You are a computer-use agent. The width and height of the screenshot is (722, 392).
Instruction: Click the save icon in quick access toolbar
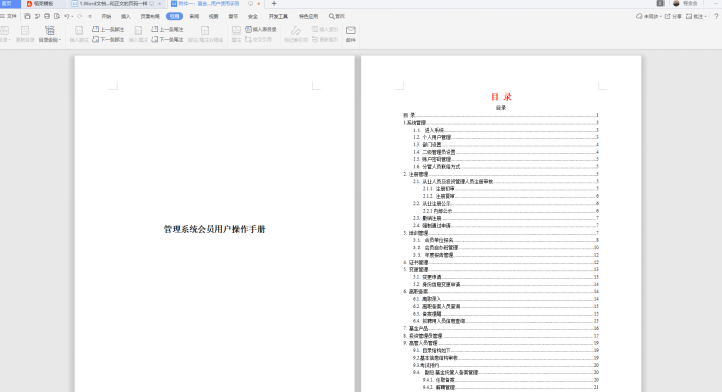coord(27,16)
